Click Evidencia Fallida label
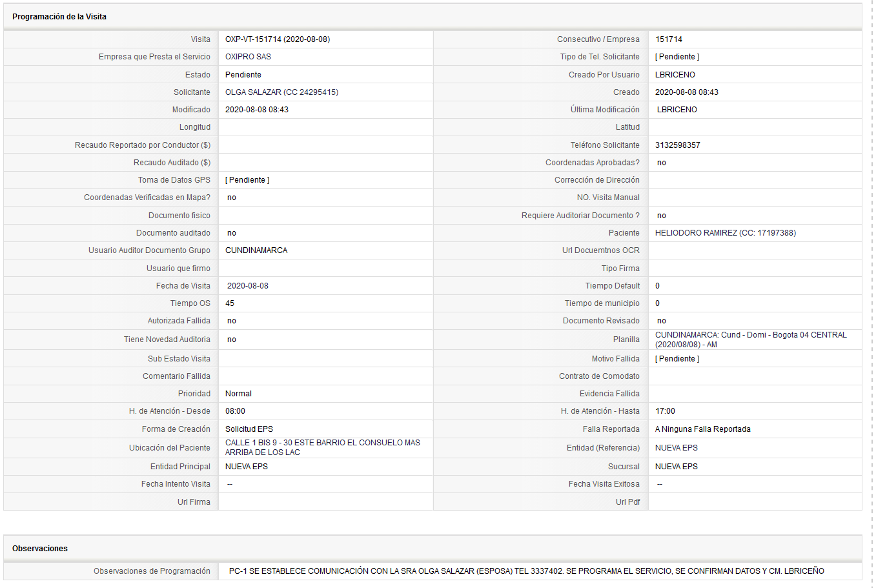Image resolution: width=876 pixels, height=588 pixels. click(609, 394)
